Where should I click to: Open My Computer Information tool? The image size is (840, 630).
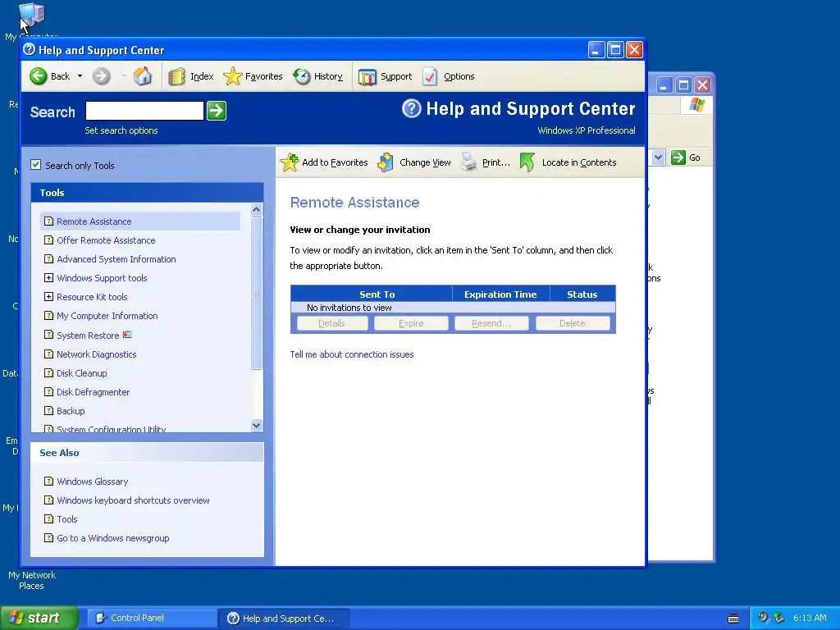click(107, 316)
